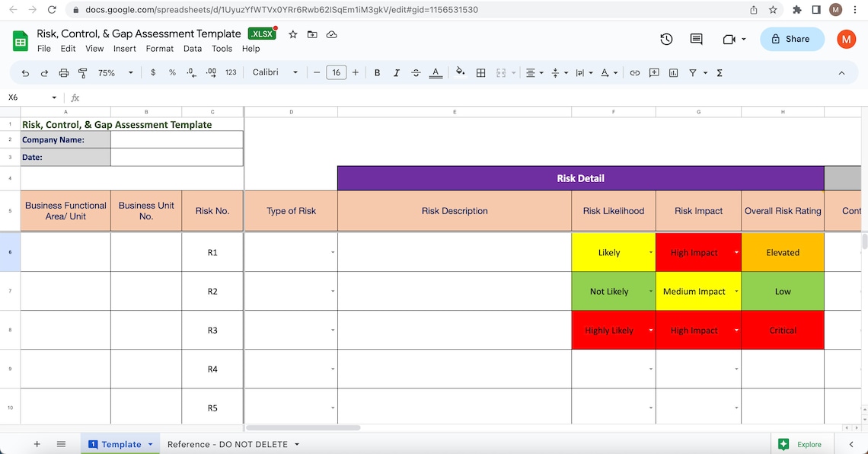Show all sheets list
The image size is (868, 454).
point(61,444)
